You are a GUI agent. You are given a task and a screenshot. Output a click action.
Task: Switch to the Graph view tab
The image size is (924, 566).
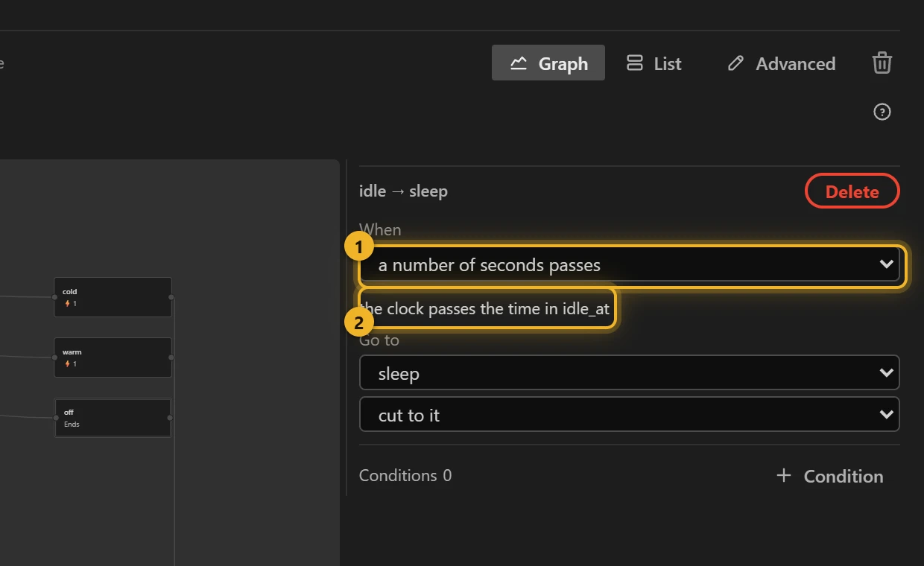tap(548, 63)
